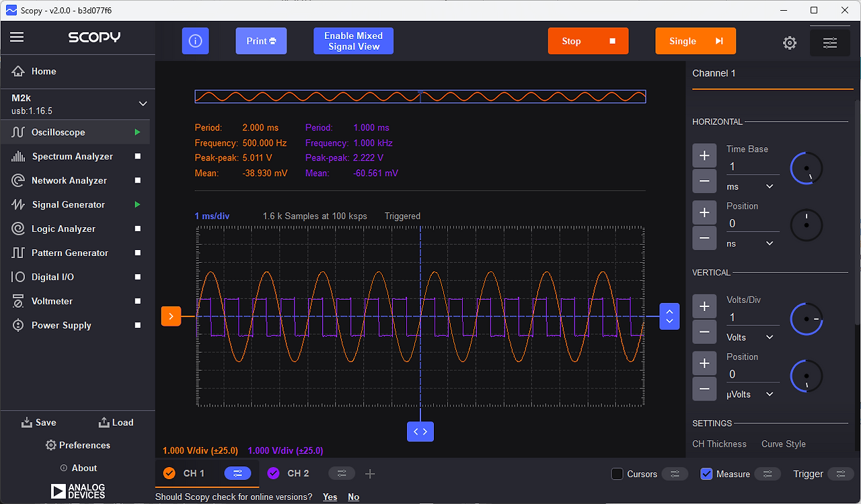Toggle the CH 1 enable checkbox
Viewport: 861px width, 504px height.
point(170,473)
